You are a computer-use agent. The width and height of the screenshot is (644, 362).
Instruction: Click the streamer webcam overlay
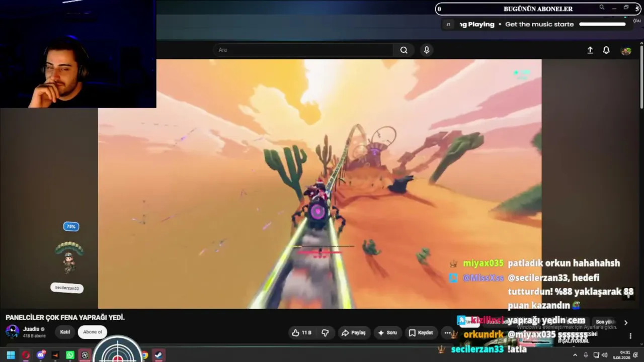78,54
